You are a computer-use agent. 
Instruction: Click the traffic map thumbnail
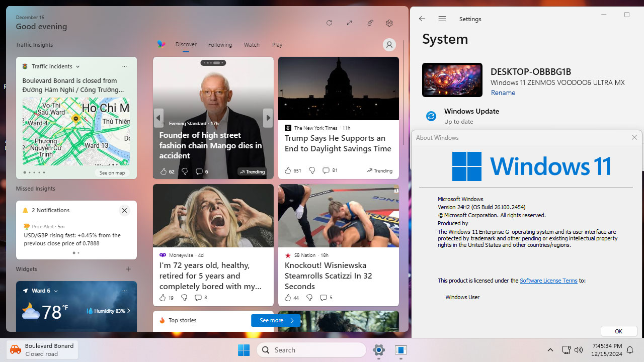click(x=76, y=132)
